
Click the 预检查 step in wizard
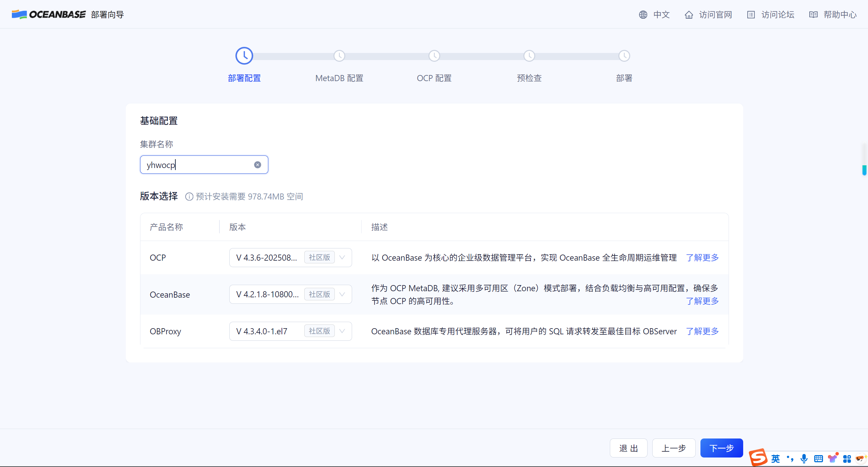529,78
